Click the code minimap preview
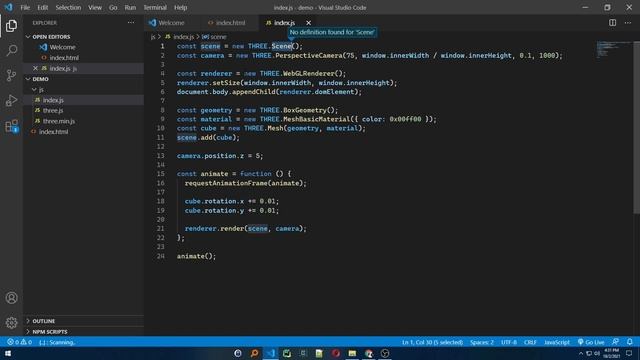The width and height of the screenshot is (640, 360). tap(613, 49)
